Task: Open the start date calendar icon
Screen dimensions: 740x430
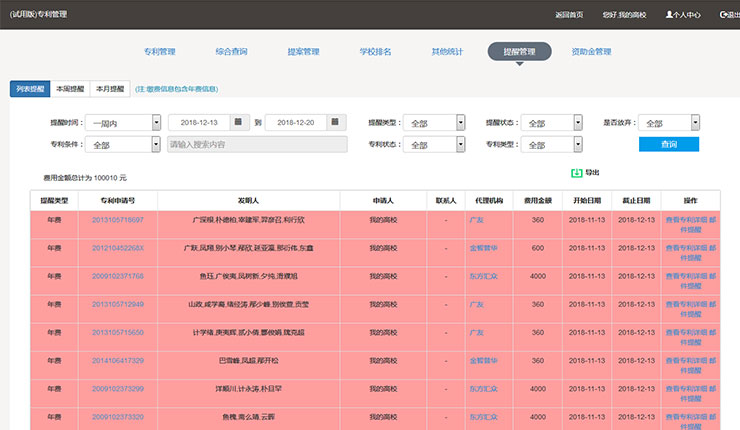Action: click(x=239, y=122)
